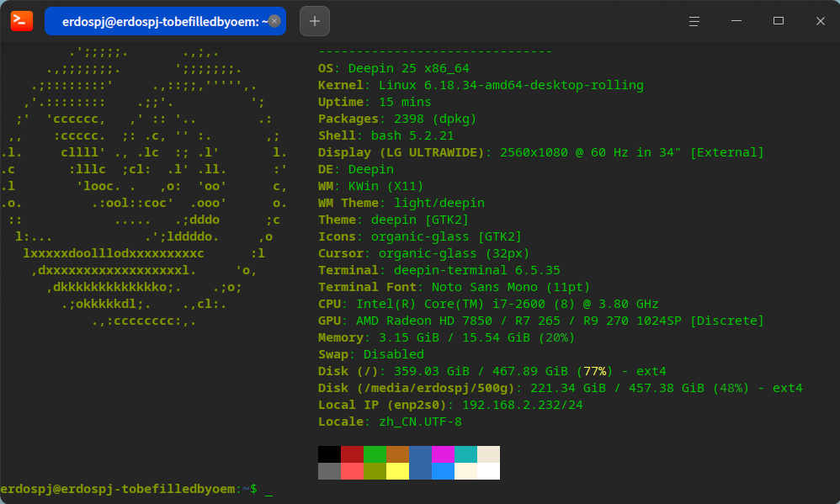The image size is (840, 504).
Task: Click the Memory value "3.15 GiB / 15.54 GiB"
Action: coord(455,338)
